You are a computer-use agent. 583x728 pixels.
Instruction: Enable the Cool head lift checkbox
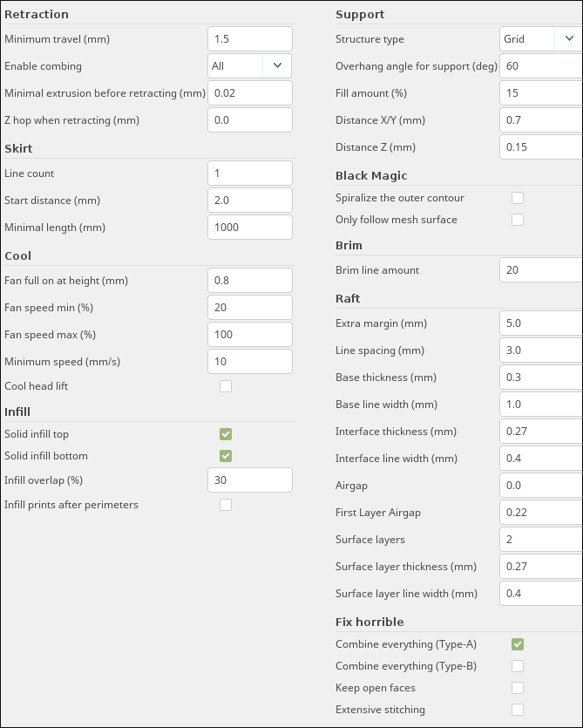pos(226,386)
